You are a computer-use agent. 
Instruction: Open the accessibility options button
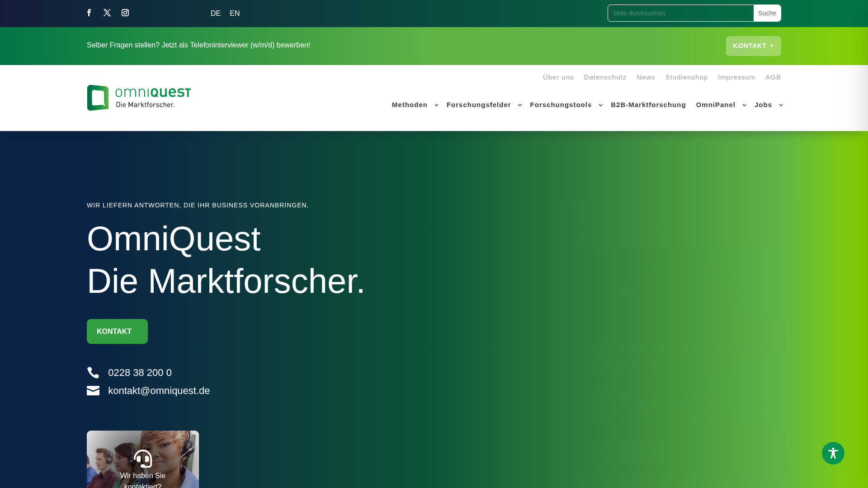coord(833,453)
